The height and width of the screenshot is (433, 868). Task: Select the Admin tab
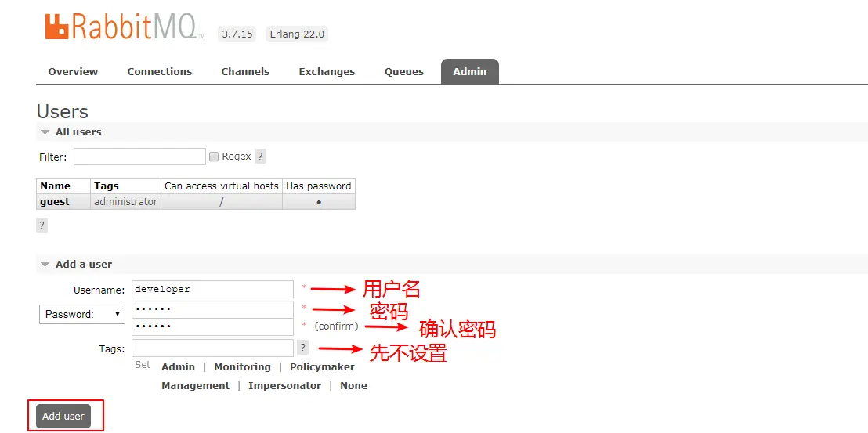click(x=470, y=71)
